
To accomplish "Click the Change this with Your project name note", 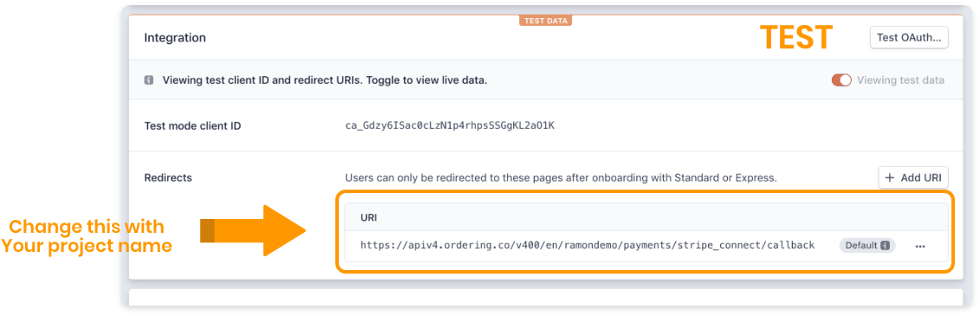I will [x=87, y=236].
